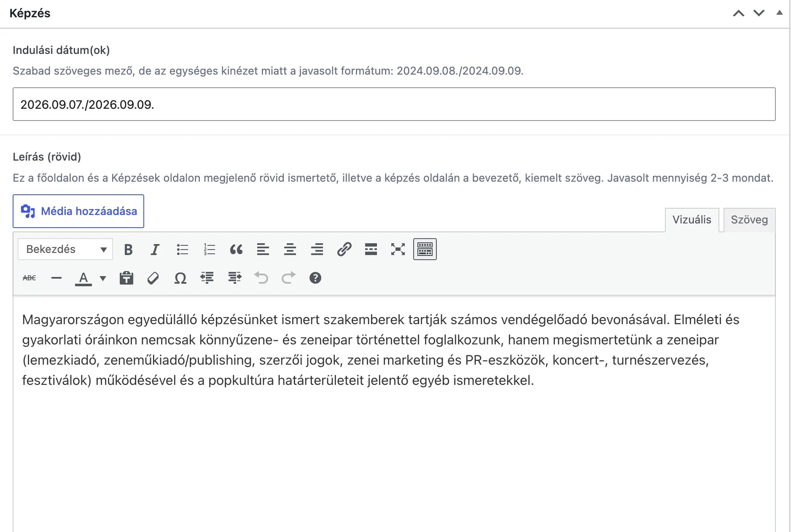Open fullscreen distraction-free mode

398,249
